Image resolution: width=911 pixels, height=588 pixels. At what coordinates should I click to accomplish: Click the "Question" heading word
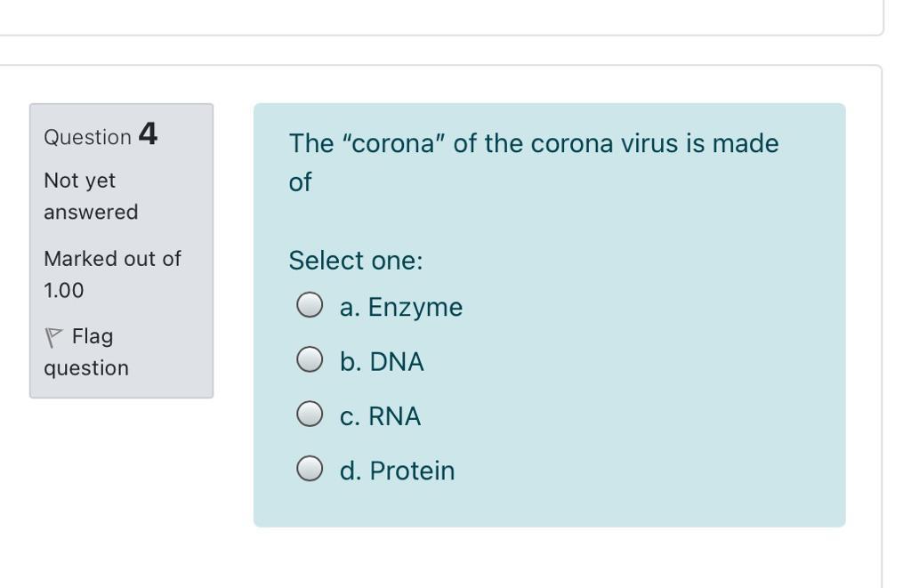tap(87, 137)
